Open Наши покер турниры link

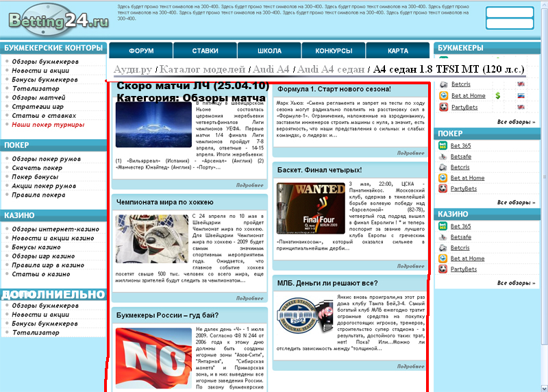pos(48,125)
